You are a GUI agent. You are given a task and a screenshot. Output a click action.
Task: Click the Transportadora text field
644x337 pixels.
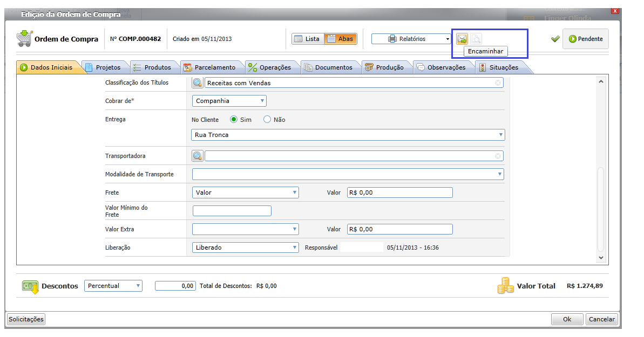[354, 156]
